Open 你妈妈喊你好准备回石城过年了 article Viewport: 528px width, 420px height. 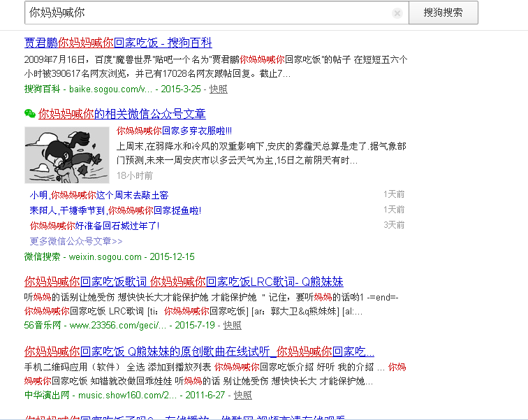tap(94, 226)
